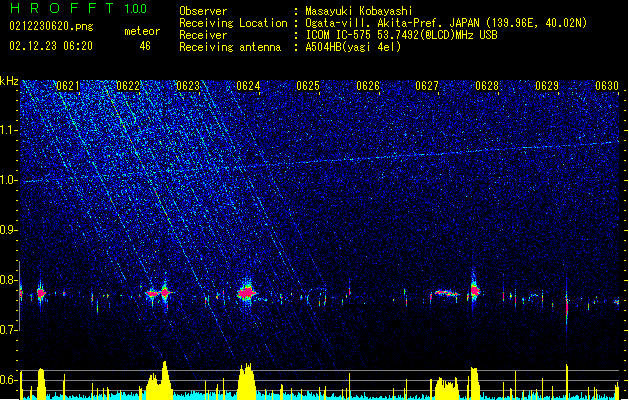
Task: Click the 0628 time marker
Action: point(487,86)
